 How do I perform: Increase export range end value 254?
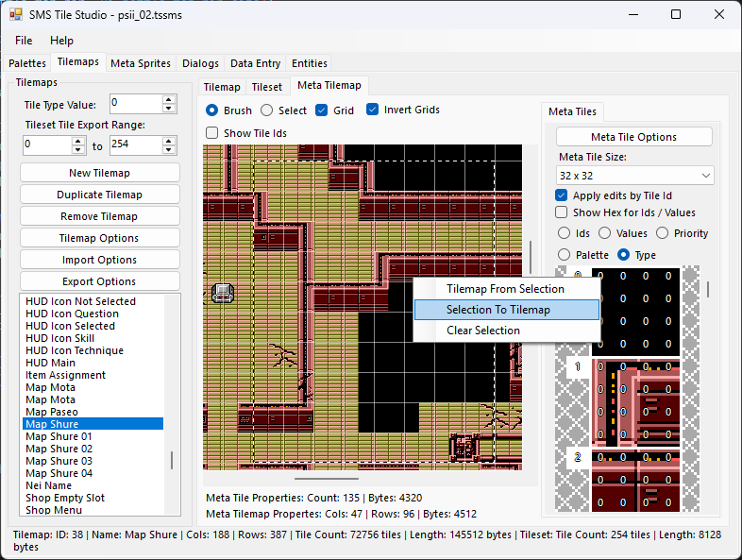(168, 141)
